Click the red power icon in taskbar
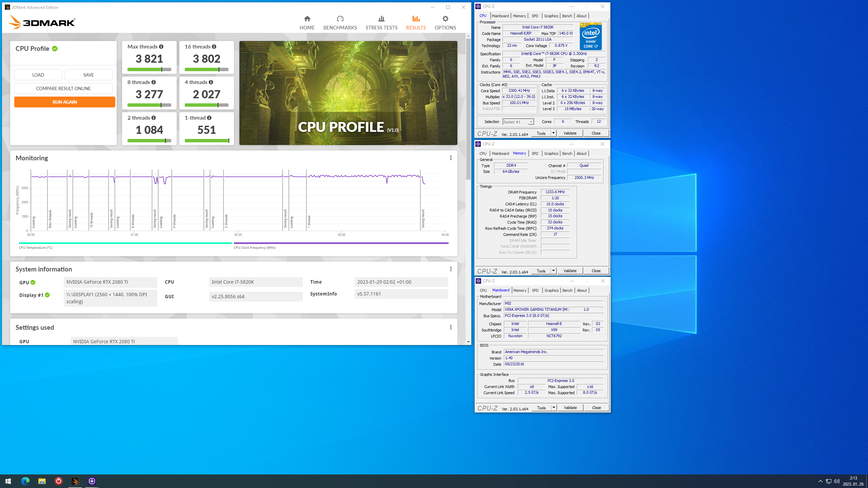This screenshot has height=488, width=868. [x=59, y=481]
